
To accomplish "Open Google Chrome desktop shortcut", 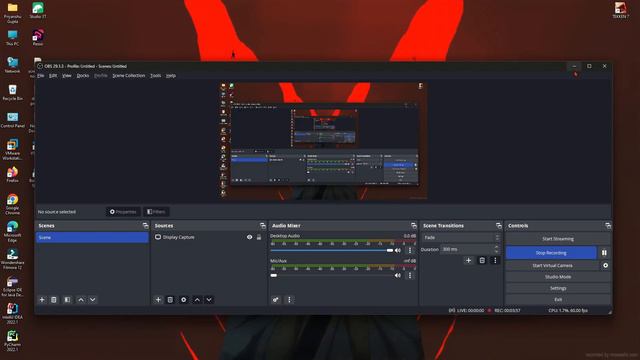I will pos(12,204).
